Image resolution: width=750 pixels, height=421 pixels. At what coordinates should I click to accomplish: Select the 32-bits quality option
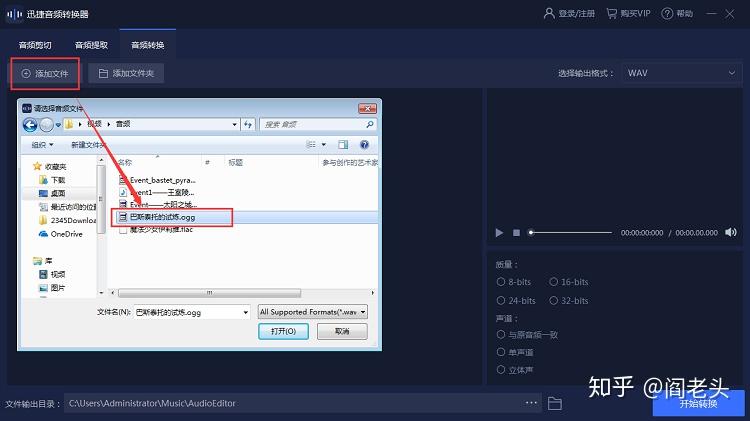(569, 300)
